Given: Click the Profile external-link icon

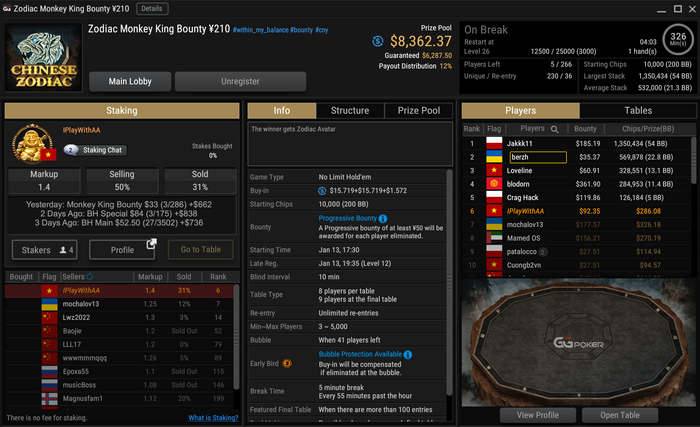Looking at the screenshot, I should pyautogui.click(x=151, y=244).
